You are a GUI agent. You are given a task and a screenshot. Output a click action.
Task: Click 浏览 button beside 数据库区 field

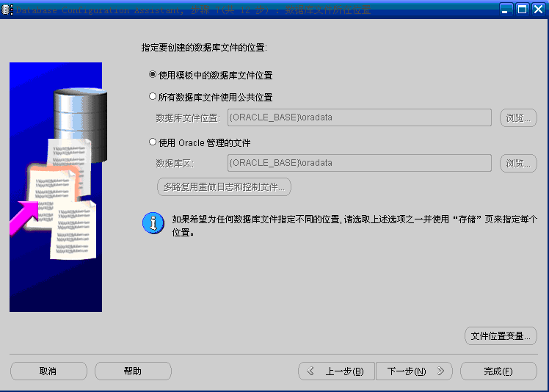tap(518, 163)
